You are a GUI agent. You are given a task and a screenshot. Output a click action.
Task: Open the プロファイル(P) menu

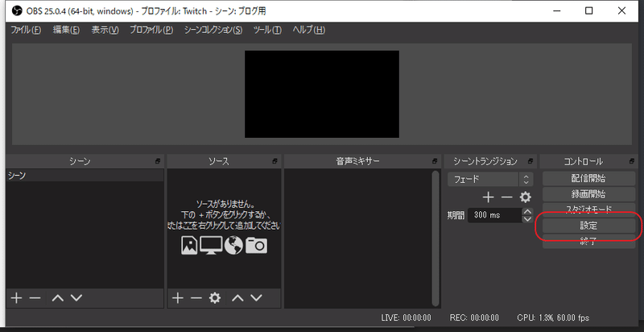[x=151, y=30]
